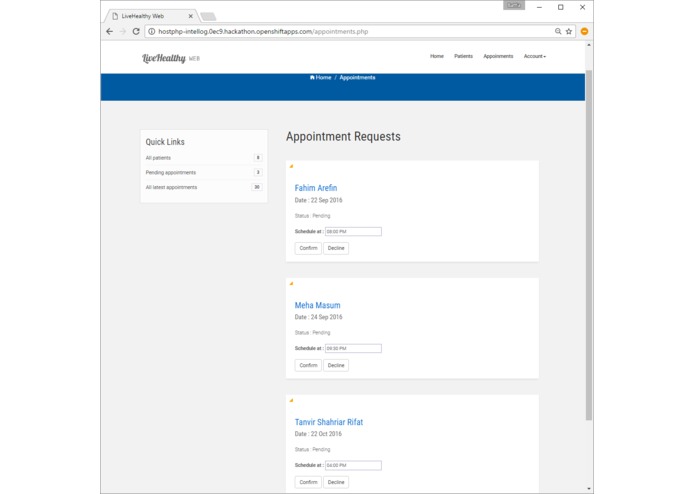Confirm Meha Masum's appointment

click(x=308, y=366)
